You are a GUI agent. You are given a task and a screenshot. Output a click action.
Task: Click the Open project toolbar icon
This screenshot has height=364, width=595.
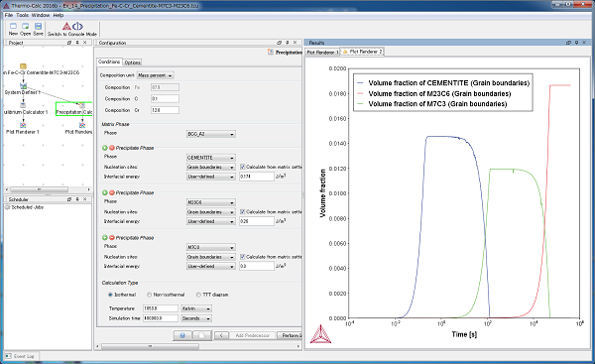pos(26,26)
